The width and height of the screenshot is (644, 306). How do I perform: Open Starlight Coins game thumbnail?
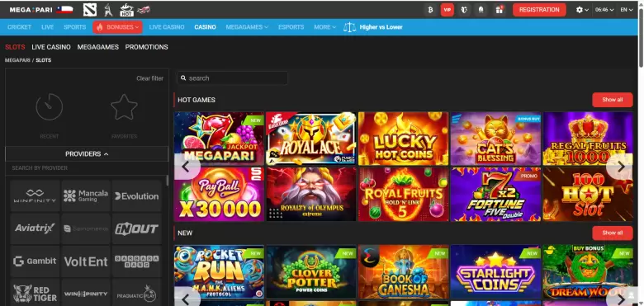(x=495, y=271)
